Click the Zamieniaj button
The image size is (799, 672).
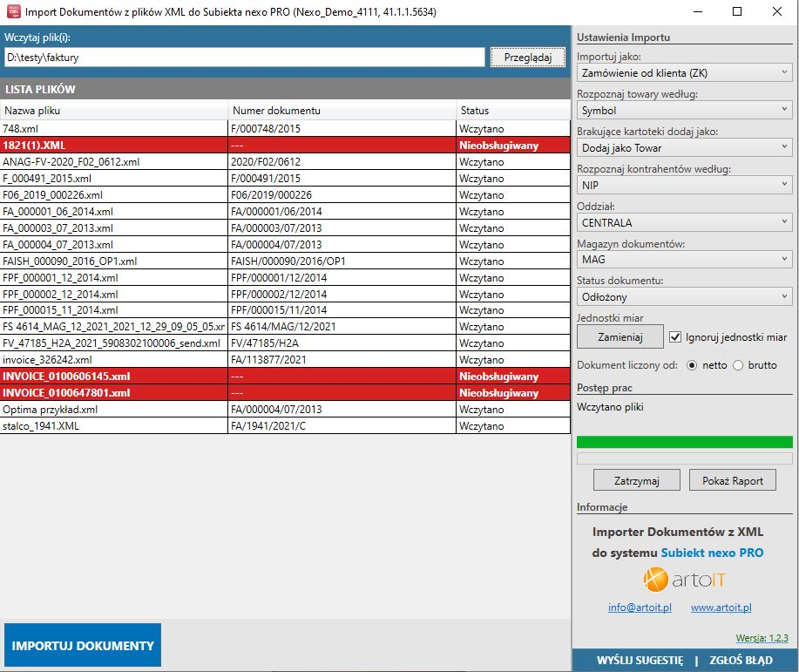[x=620, y=337]
